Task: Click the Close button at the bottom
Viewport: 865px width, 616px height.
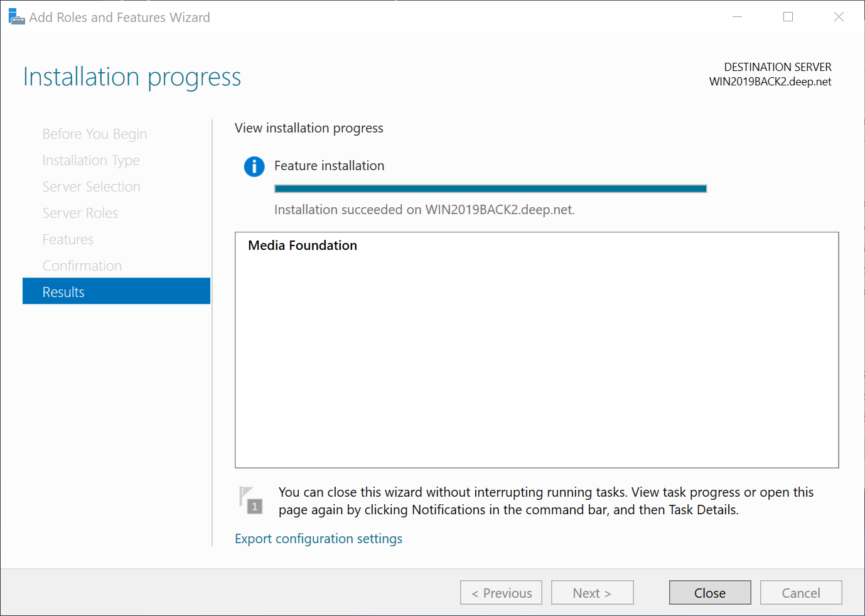Action: (709, 593)
